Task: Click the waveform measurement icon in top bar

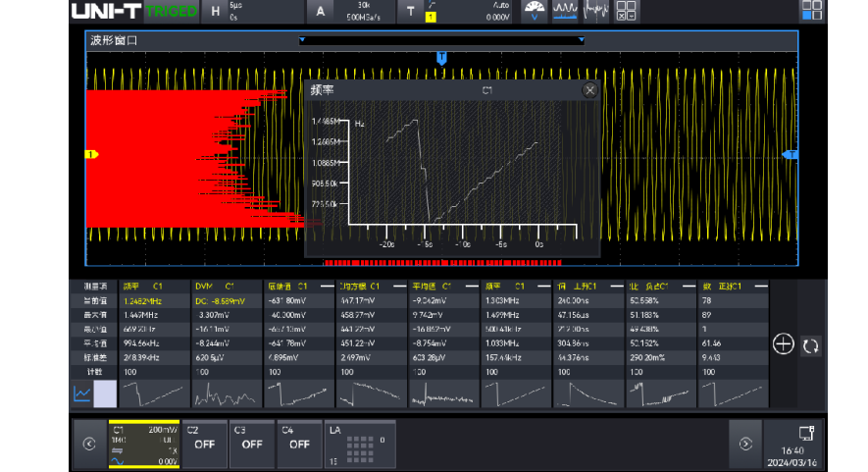Action: 565,11
